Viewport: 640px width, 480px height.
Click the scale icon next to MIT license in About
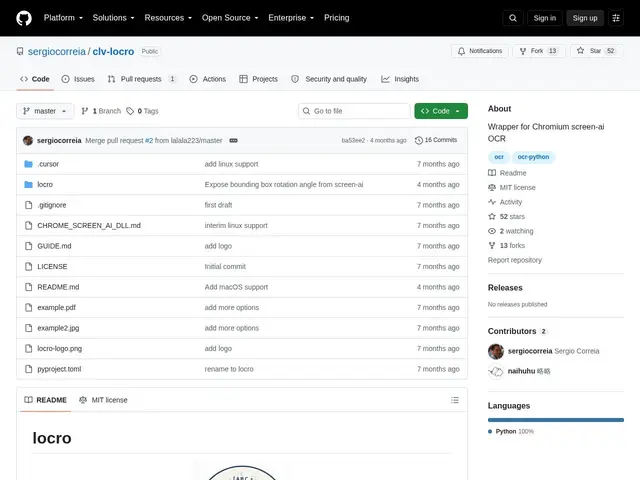click(492, 188)
